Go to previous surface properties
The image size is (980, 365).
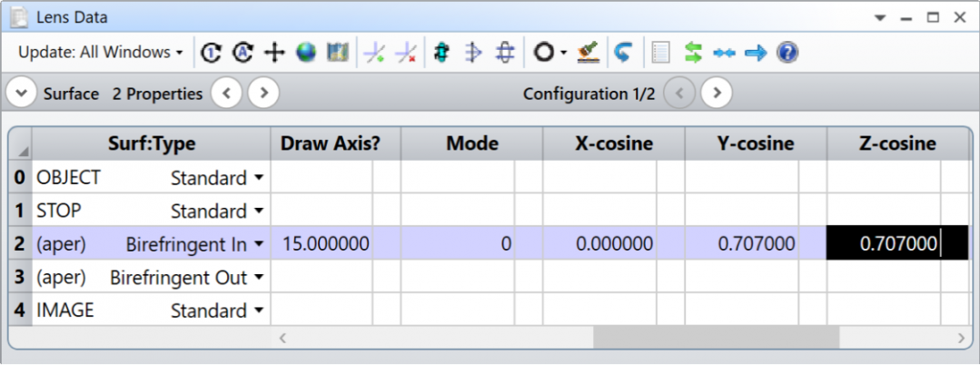click(x=227, y=94)
